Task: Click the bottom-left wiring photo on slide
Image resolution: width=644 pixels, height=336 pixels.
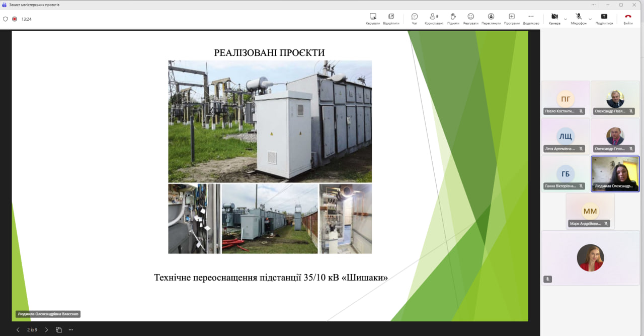Action: (194, 219)
